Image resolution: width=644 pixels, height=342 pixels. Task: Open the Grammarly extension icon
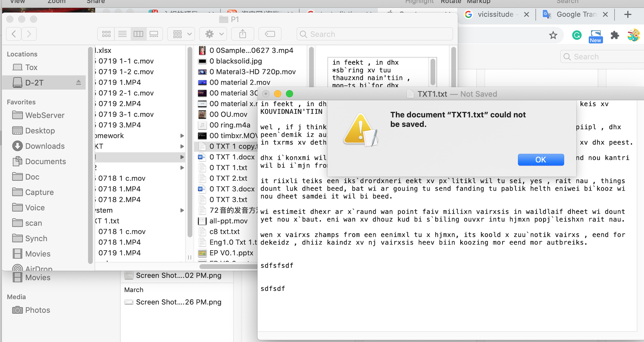576,35
